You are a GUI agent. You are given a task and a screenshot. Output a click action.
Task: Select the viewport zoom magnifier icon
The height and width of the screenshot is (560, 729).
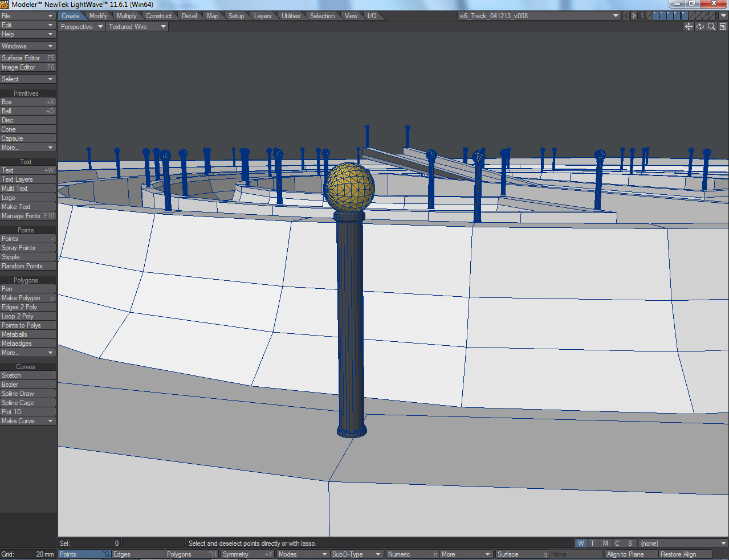coord(711,26)
